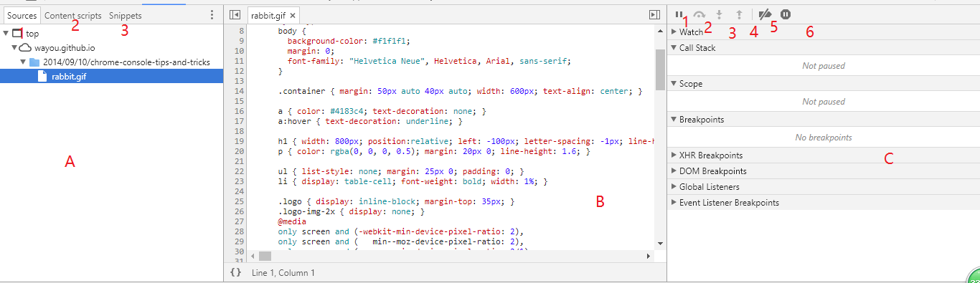The image size is (980, 283).
Task: Click the horizontal scrollbar thumb of editor
Action: pyautogui.click(x=265, y=256)
